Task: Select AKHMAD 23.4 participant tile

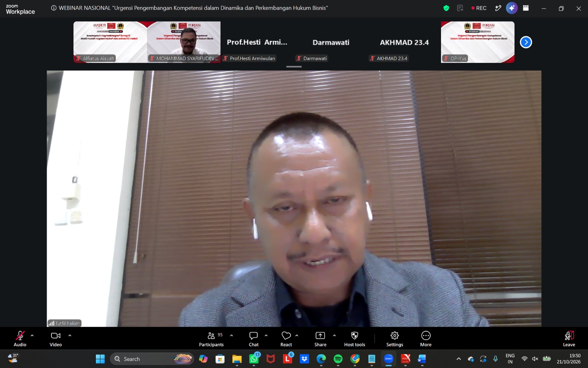Action: tap(404, 42)
